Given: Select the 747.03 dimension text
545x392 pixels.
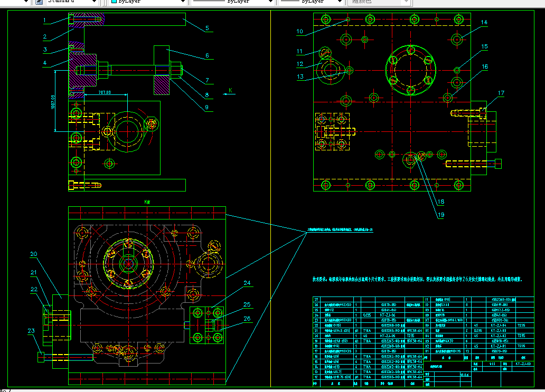Looking at the screenshot, I should (x=105, y=92).
